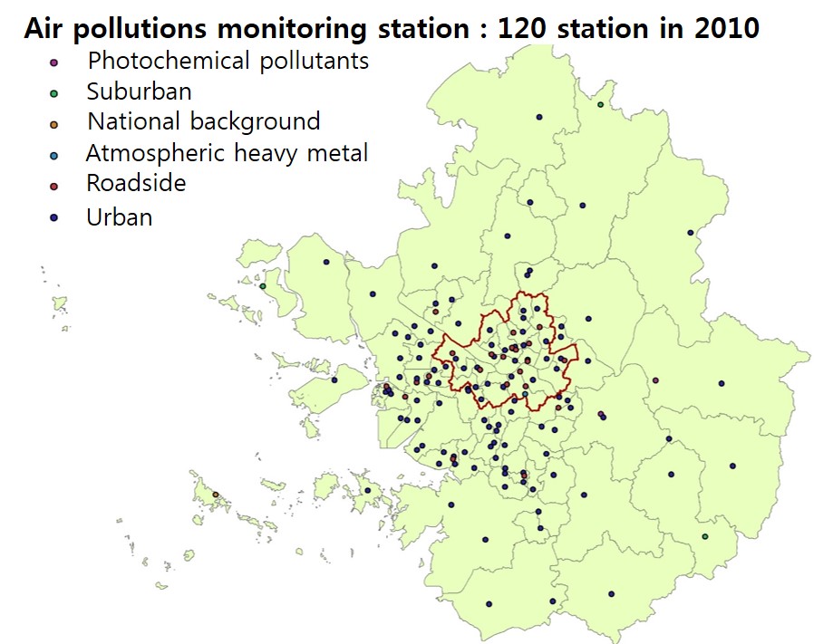Click the 'Atmospheric heavy metal' legend label
This screenshot has height=644, width=833.
[x=227, y=153]
